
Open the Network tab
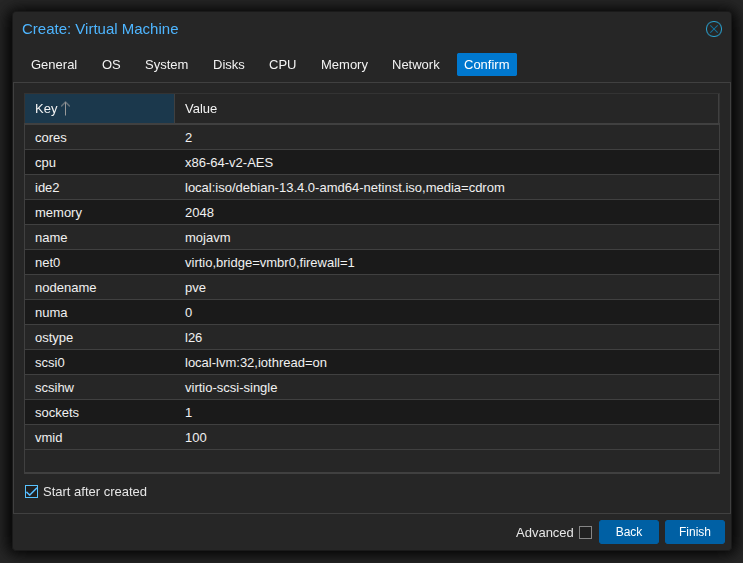[x=415, y=65]
